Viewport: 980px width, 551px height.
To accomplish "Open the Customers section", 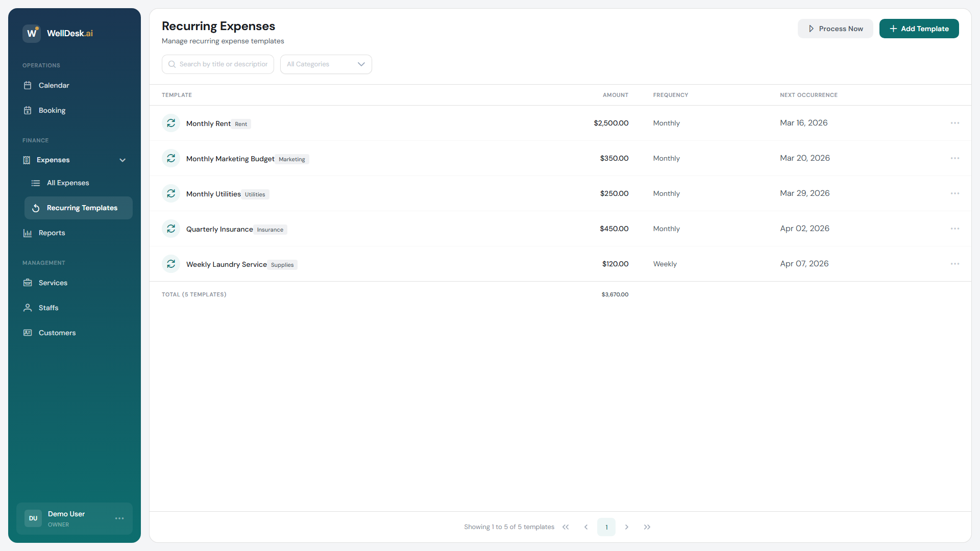I will [x=56, y=333].
